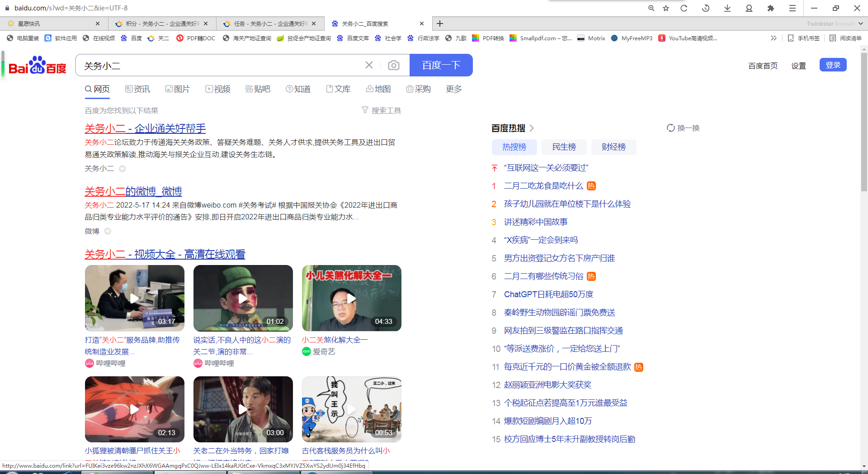
Task: Open result 关务小二 - 视频大全 - 高清在线观看
Action: 165,254
